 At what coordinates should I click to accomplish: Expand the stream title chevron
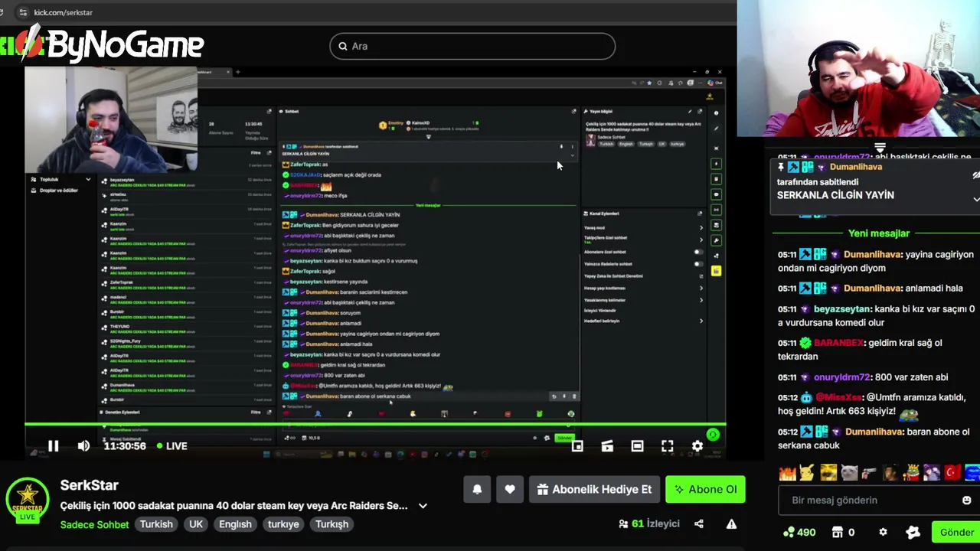[423, 506]
